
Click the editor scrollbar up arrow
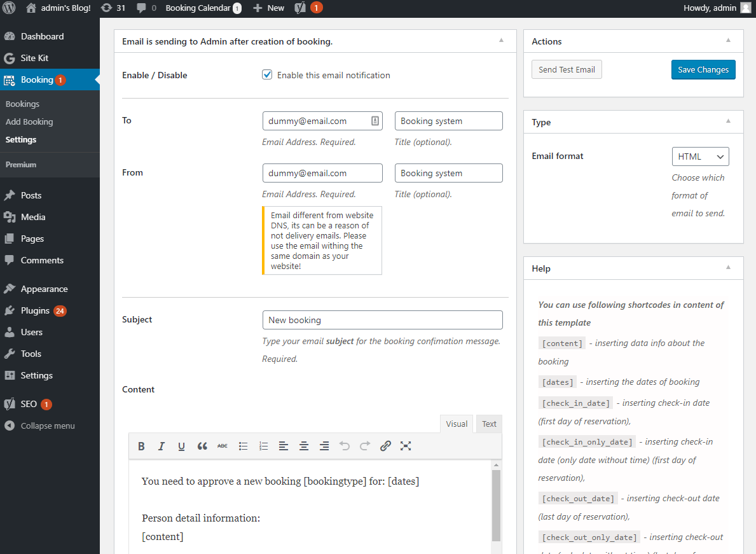click(496, 466)
